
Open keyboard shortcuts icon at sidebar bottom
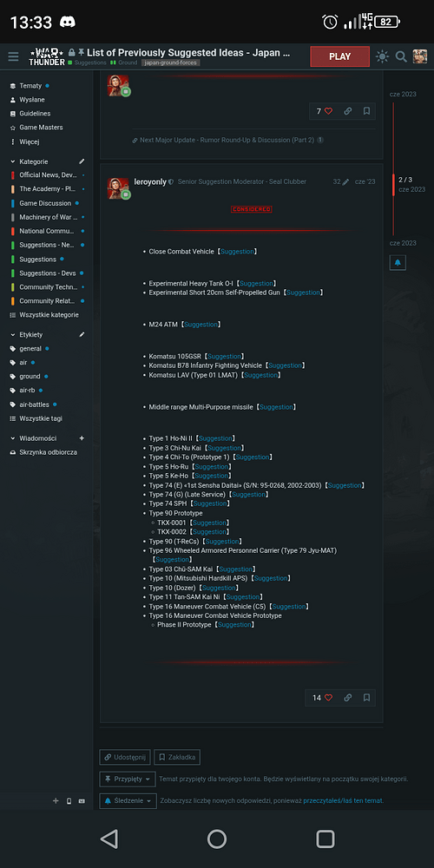82,800
